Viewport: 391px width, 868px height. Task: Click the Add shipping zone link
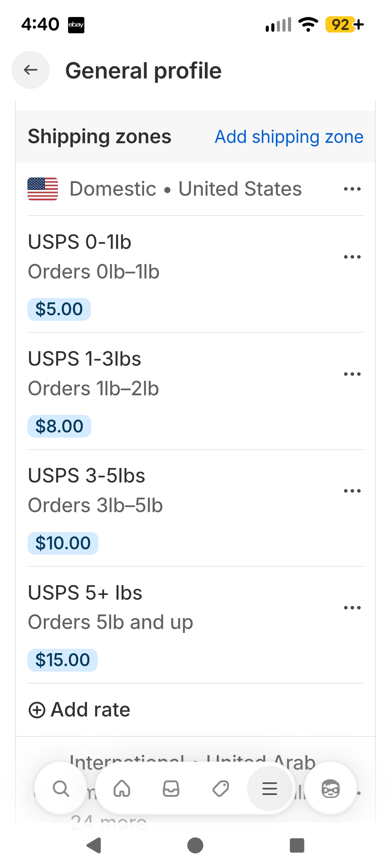289,137
